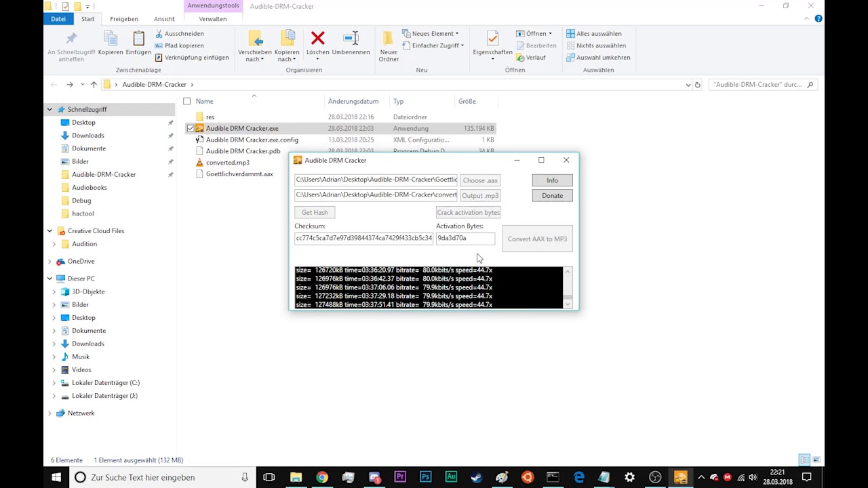Image resolution: width=868 pixels, height=488 pixels.
Task: Collapse the Dieser PC tree node
Action: point(50,279)
